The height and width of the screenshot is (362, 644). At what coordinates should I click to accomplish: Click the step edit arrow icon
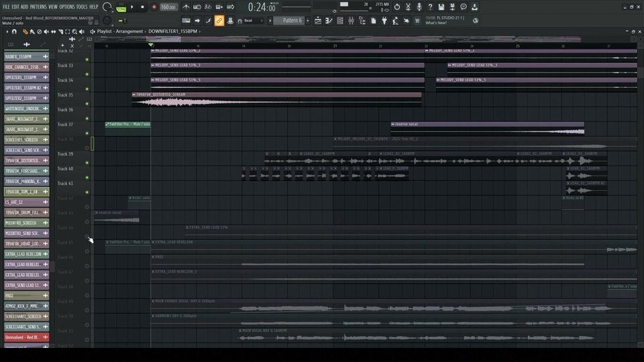[x=197, y=21]
